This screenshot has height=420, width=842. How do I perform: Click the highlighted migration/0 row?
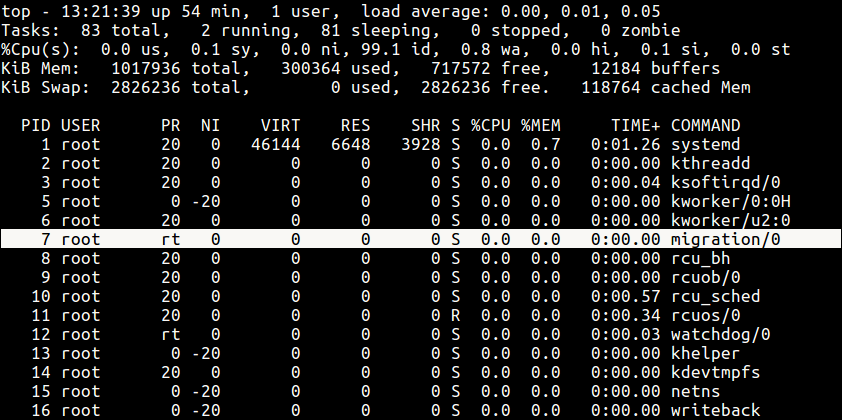click(x=421, y=239)
